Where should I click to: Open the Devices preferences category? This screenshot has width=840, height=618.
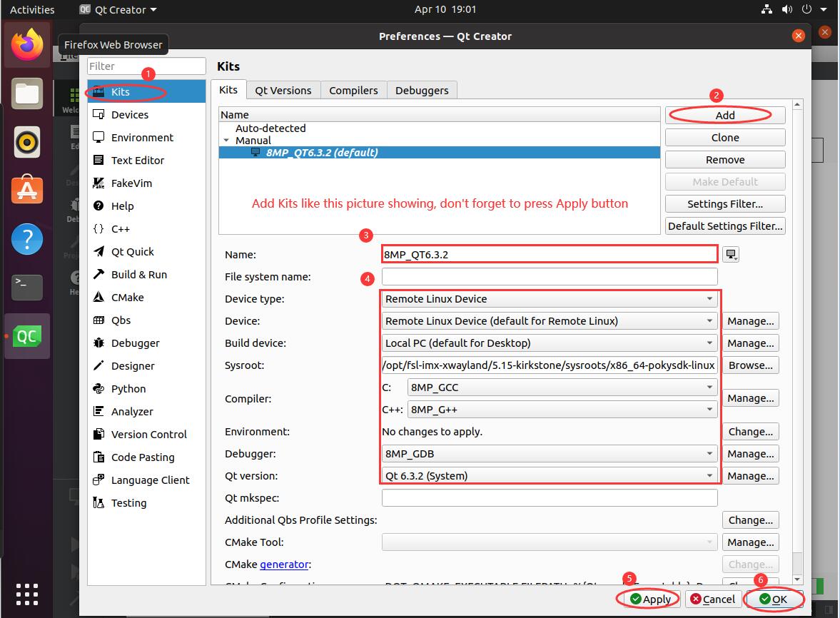146,115
